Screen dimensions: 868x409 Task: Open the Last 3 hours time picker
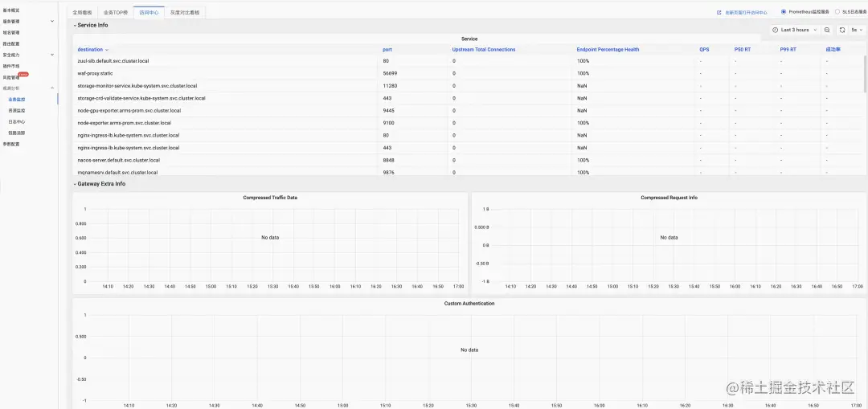[794, 30]
